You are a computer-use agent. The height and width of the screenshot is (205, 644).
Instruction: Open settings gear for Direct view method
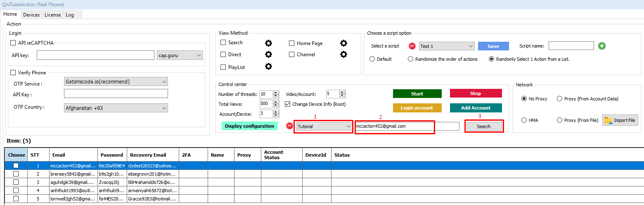pyautogui.click(x=268, y=55)
